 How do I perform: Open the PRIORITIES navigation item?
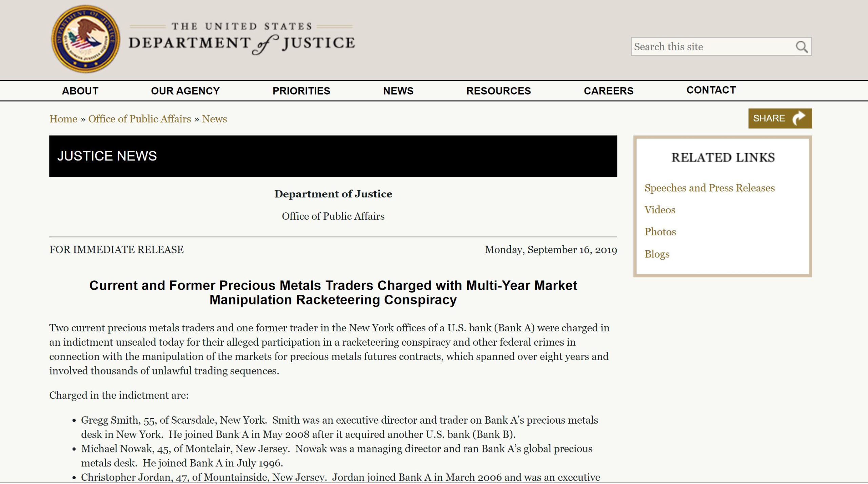[301, 91]
